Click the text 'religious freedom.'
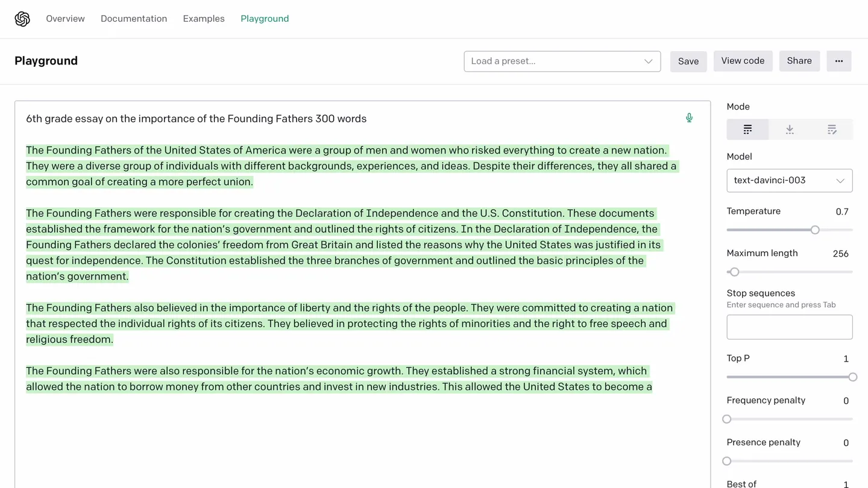 coord(69,340)
